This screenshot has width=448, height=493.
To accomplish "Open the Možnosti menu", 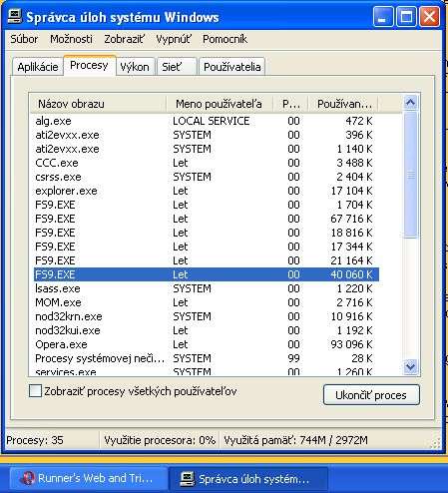I will coord(71,39).
